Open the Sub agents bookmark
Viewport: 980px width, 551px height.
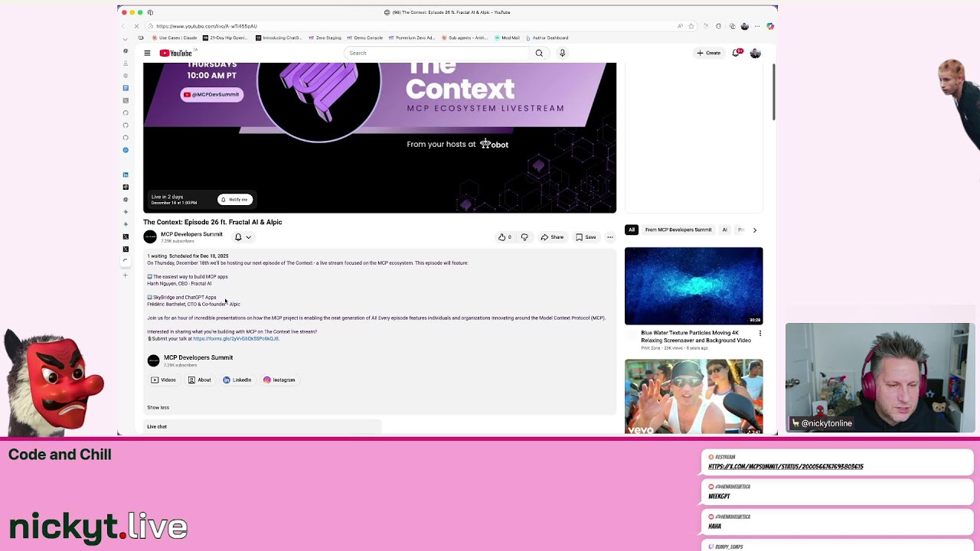click(465, 37)
